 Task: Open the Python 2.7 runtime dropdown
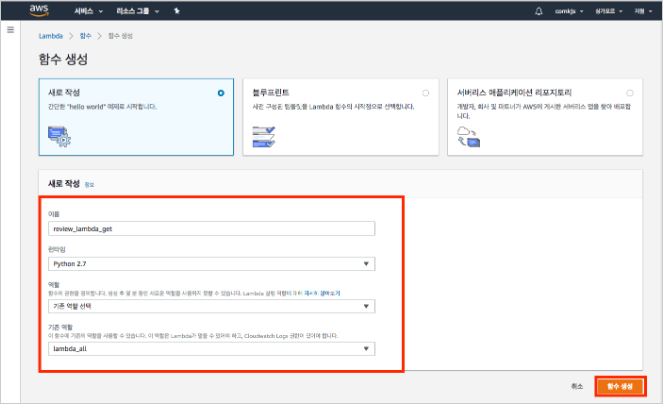tap(211, 264)
